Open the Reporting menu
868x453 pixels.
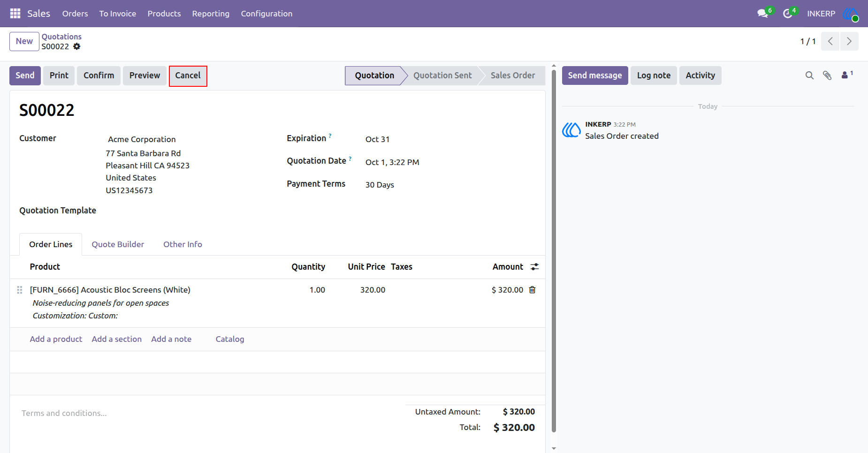211,14
